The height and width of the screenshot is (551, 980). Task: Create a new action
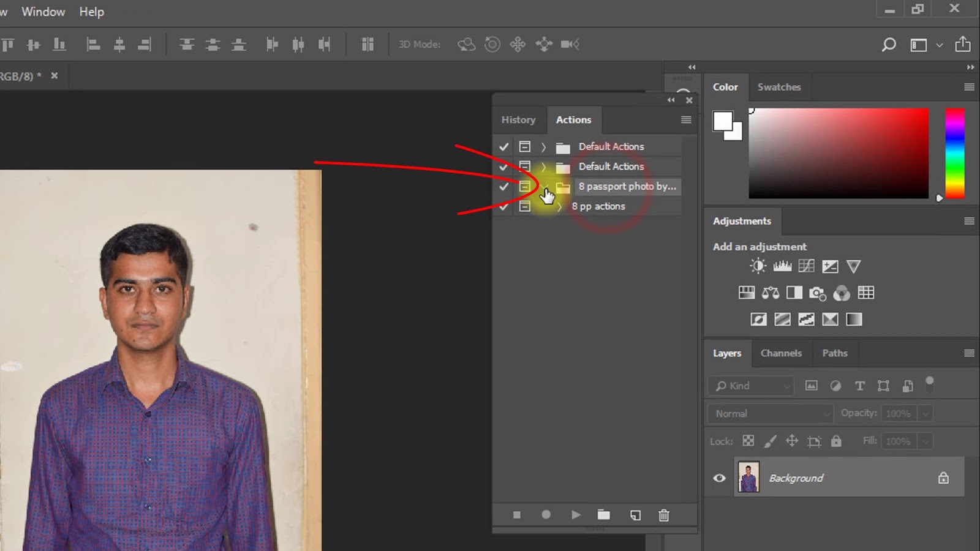coord(635,515)
